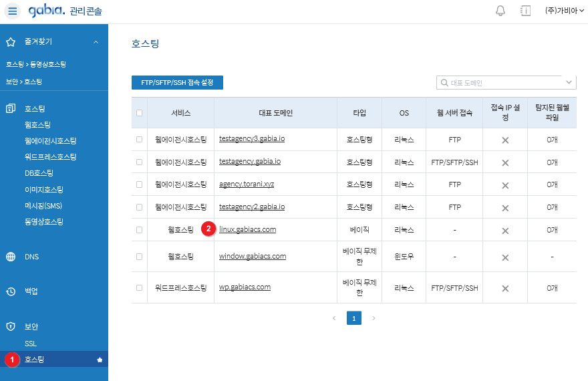
Task: Open the (주)가비아 account dropdown
Action: 564,11
